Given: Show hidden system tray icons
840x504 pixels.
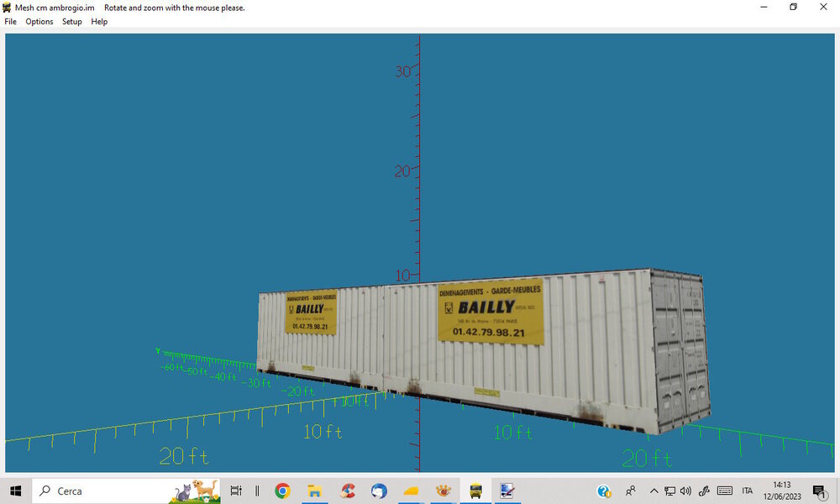Looking at the screenshot, I should (x=654, y=491).
